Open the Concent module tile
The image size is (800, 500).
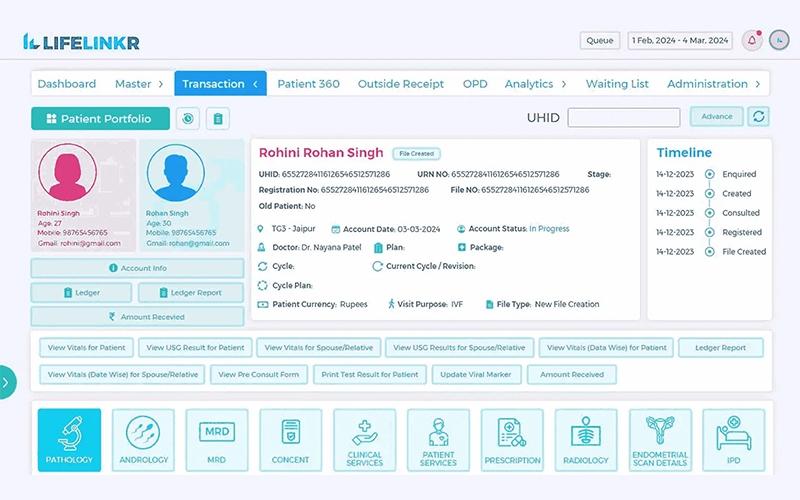coord(290,440)
